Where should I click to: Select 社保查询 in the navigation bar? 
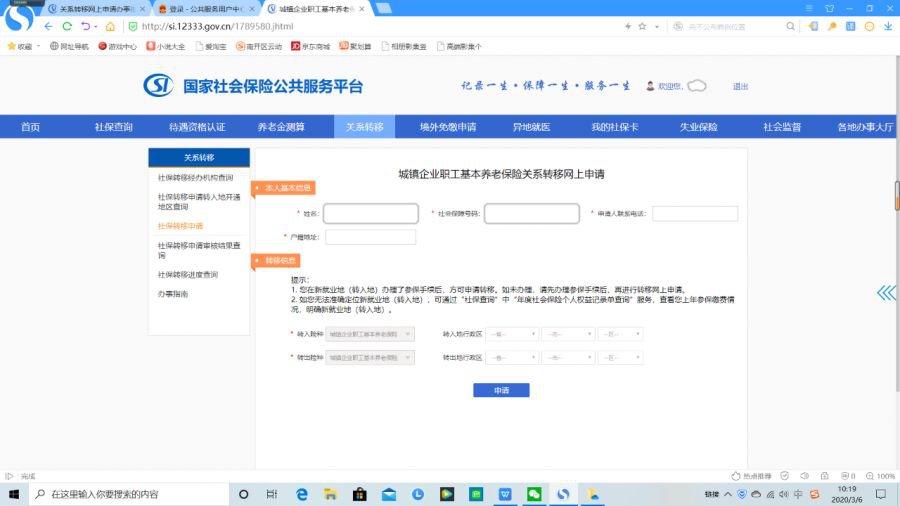113,127
